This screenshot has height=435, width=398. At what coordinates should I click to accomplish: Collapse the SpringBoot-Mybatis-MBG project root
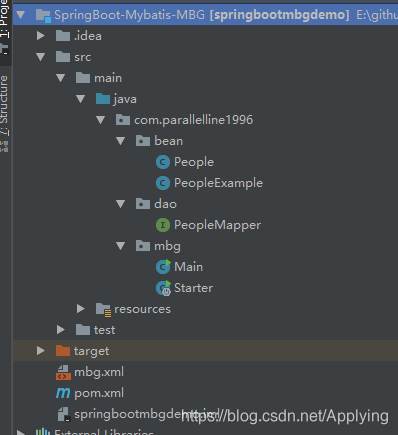[x=21, y=15]
